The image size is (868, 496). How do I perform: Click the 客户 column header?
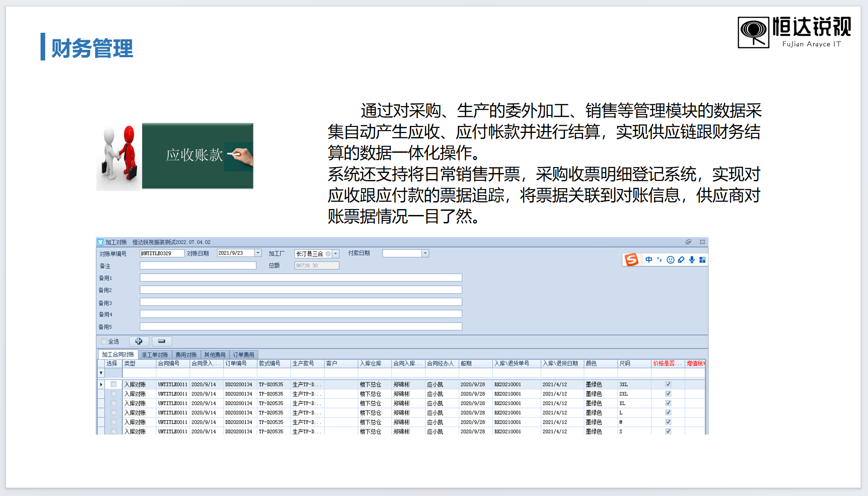341,364
